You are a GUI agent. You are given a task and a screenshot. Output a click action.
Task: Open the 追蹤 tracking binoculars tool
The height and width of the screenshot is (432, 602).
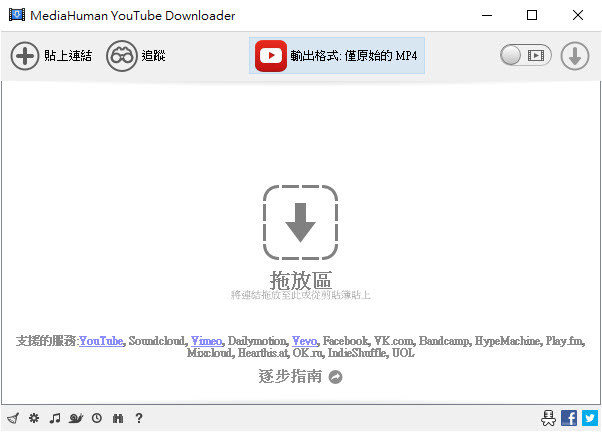(135, 56)
